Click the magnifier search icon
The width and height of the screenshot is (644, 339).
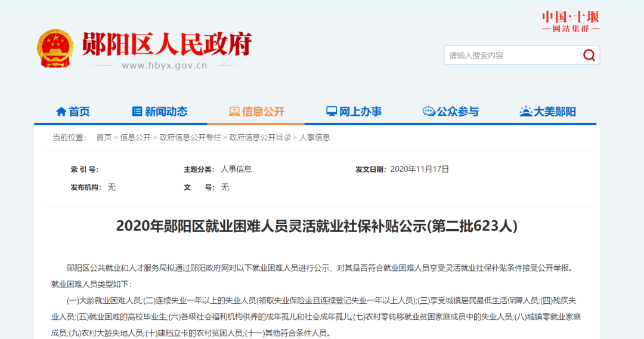click(x=589, y=56)
